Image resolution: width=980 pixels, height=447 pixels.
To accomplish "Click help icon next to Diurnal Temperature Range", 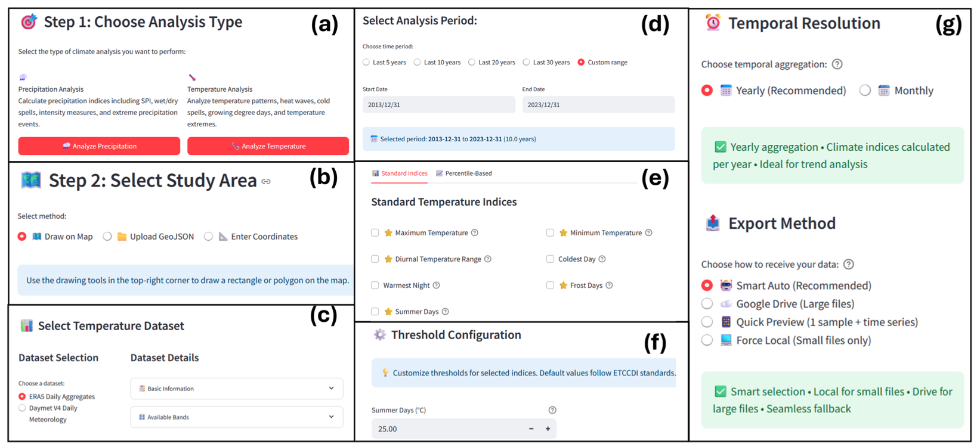I will 488,259.
